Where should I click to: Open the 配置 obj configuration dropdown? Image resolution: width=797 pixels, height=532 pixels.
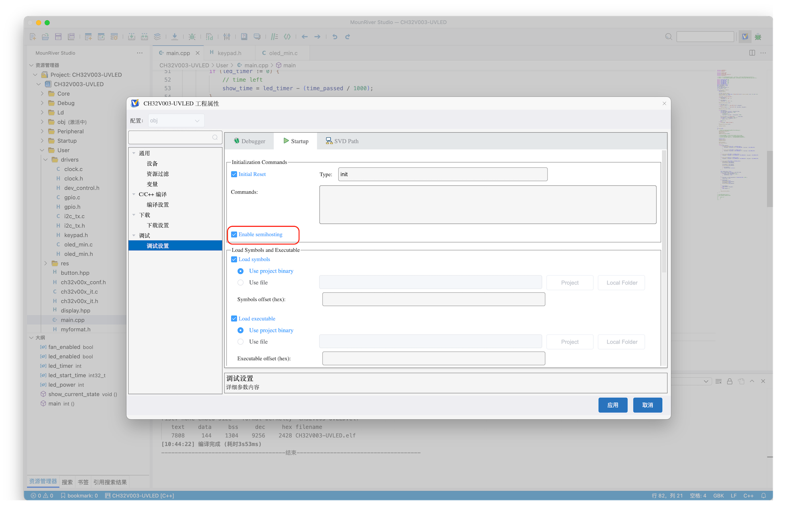[x=176, y=121]
